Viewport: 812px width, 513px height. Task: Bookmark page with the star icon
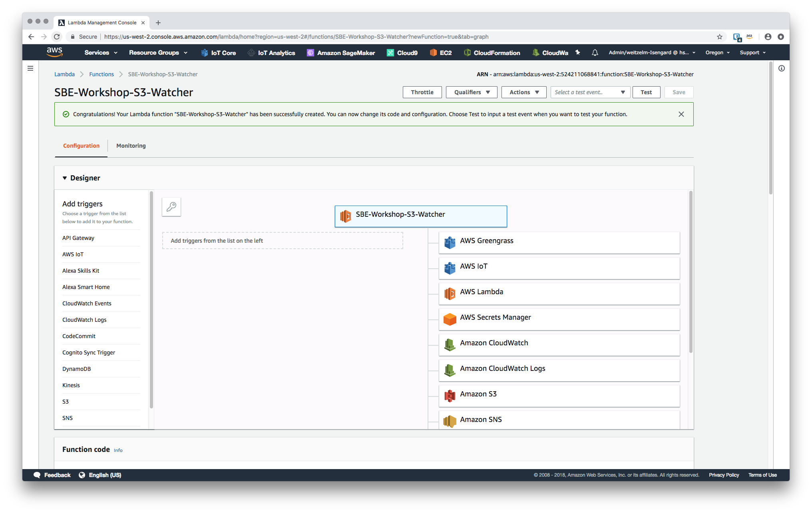(x=720, y=37)
